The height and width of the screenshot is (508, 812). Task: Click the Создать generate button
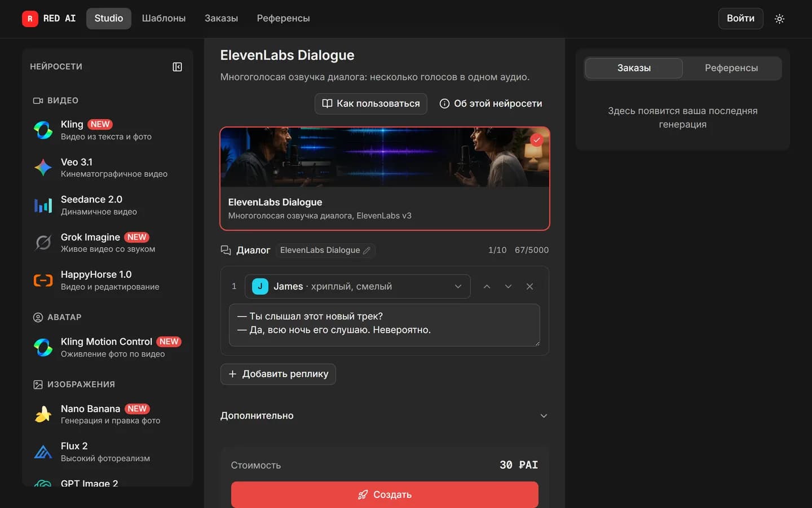click(385, 494)
